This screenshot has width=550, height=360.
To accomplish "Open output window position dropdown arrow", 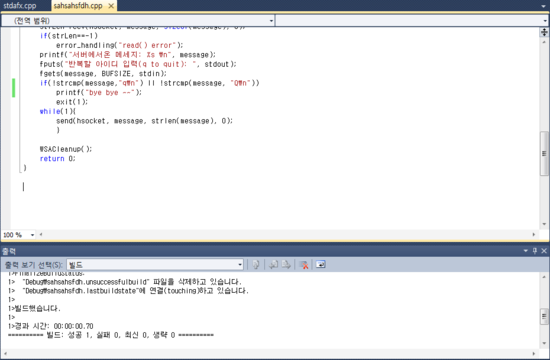I will pyautogui.click(x=525, y=251).
